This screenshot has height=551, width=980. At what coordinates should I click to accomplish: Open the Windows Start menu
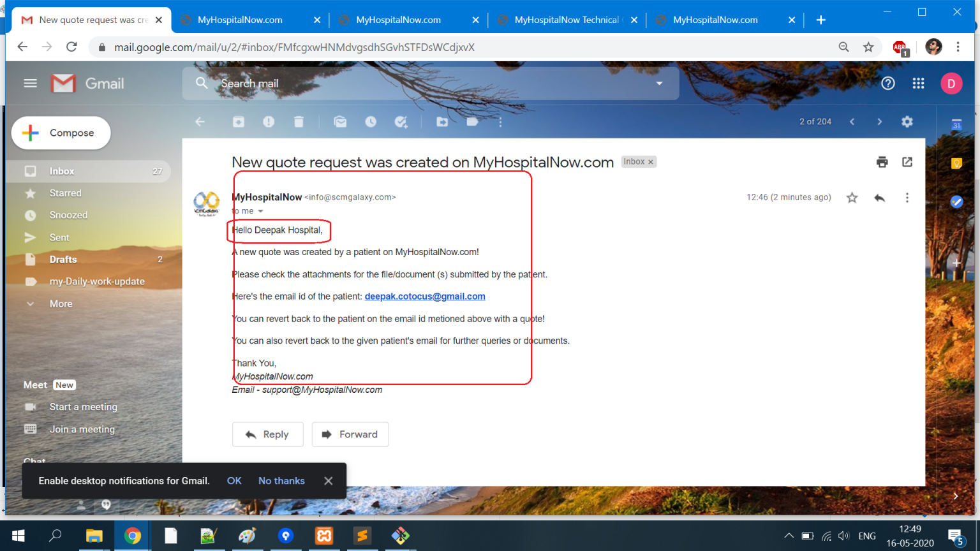(18, 536)
